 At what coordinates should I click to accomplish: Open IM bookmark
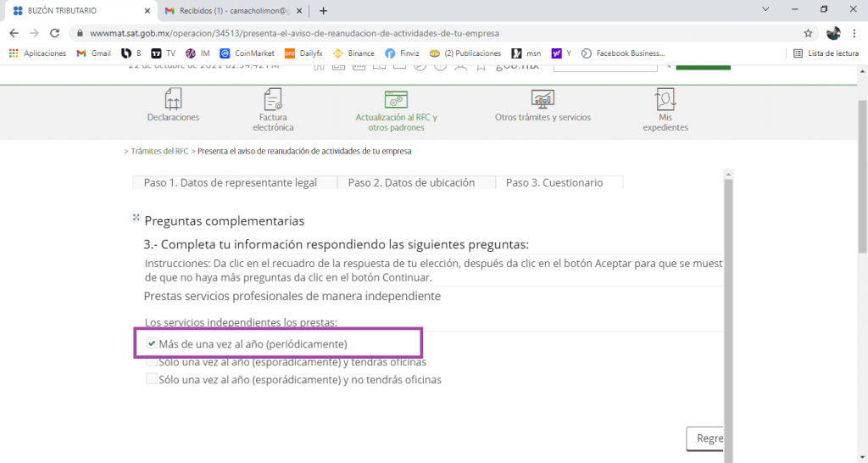[x=198, y=53]
